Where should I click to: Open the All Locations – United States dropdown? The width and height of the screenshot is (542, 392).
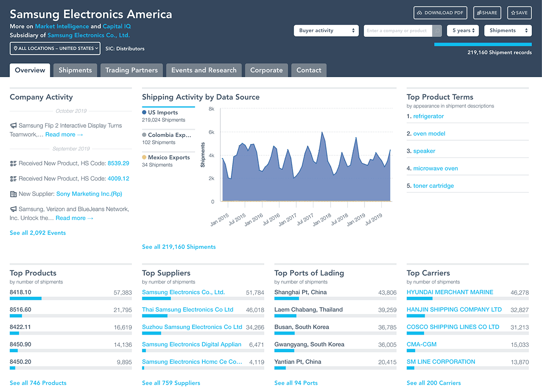point(55,48)
